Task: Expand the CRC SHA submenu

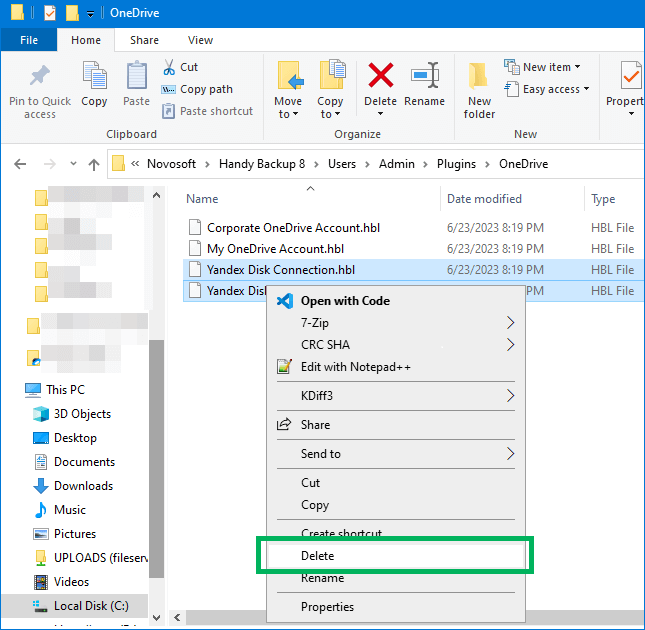Action: 510,345
